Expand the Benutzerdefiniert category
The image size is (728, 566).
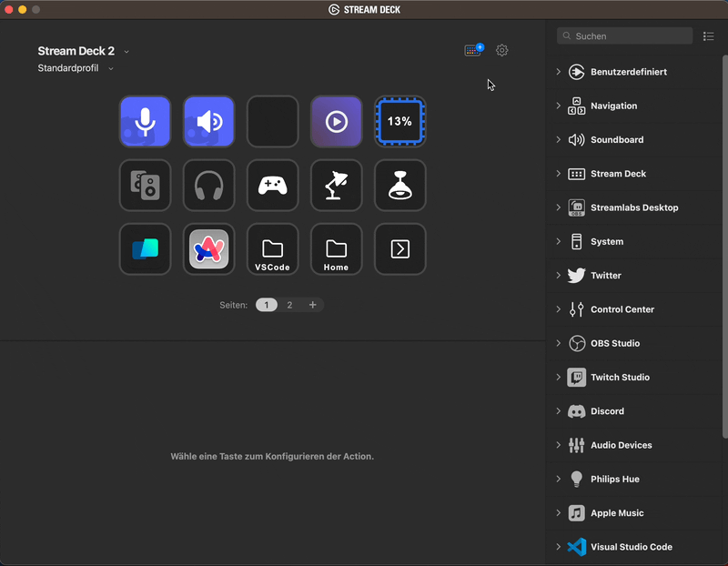point(559,72)
